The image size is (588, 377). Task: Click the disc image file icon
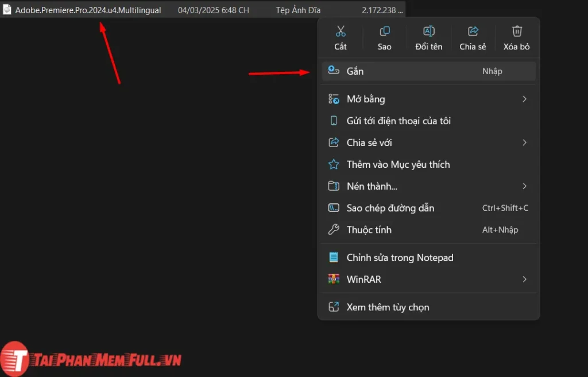point(7,10)
